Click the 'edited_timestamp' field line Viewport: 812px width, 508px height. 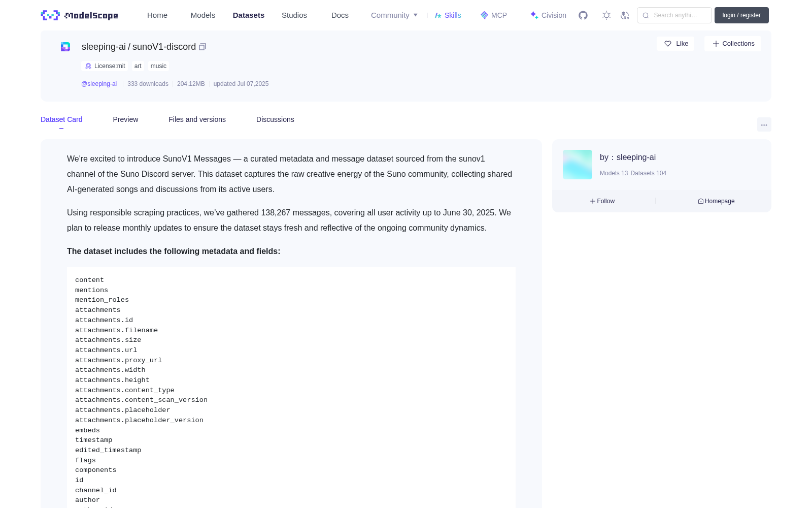[x=108, y=450]
